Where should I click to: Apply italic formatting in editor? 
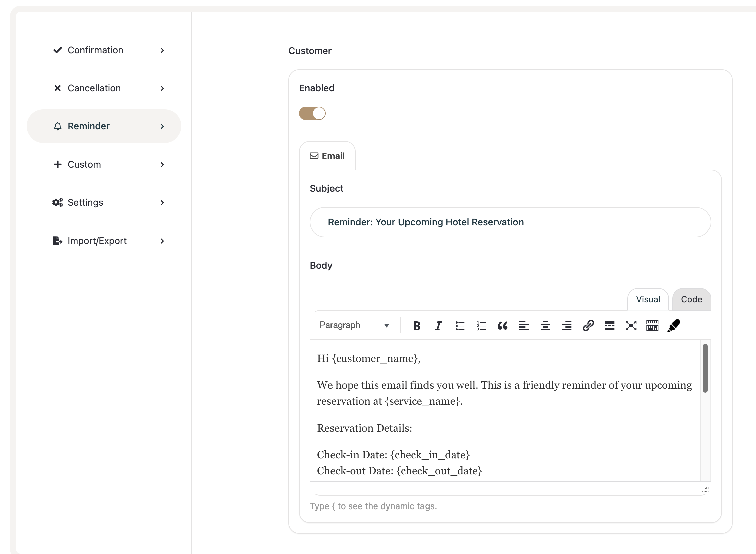[438, 326]
